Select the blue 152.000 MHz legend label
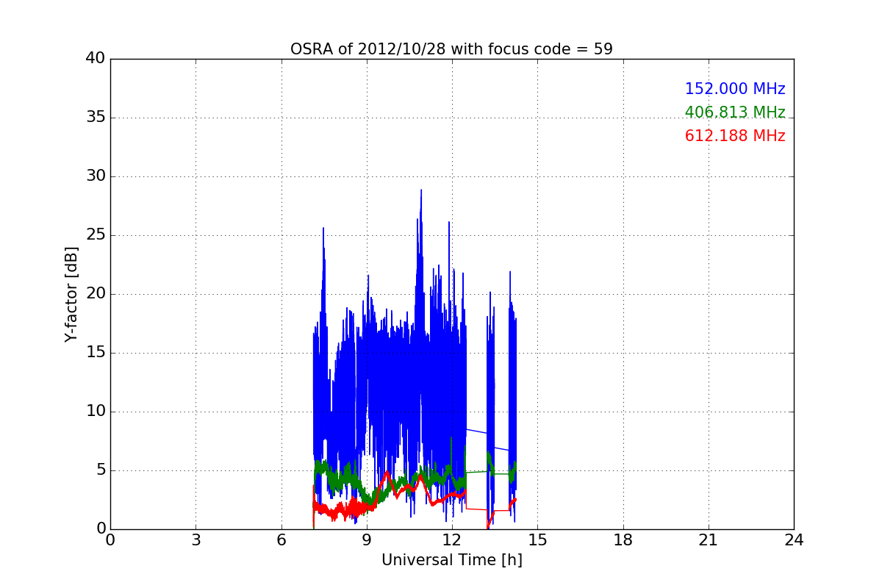Image resolution: width=882 pixels, height=588 pixels. click(x=735, y=89)
